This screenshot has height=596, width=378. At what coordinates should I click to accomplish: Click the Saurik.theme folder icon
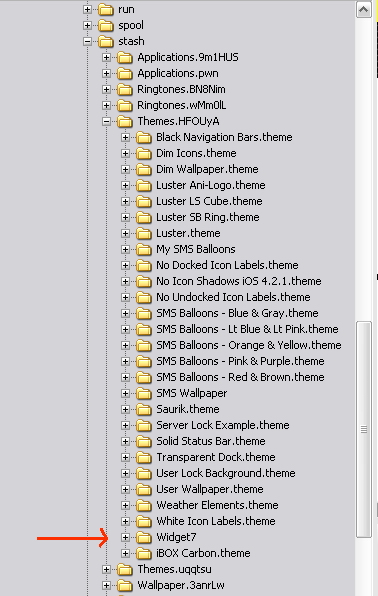144,409
